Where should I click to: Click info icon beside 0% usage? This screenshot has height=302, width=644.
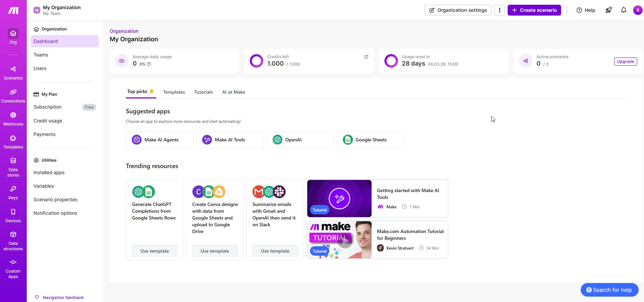[149, 64]
